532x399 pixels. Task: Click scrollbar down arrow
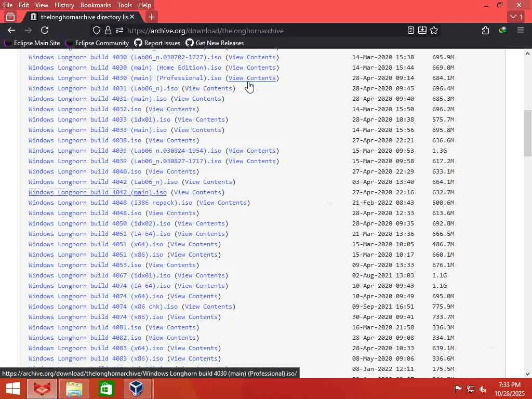click(x=527, y=374)
